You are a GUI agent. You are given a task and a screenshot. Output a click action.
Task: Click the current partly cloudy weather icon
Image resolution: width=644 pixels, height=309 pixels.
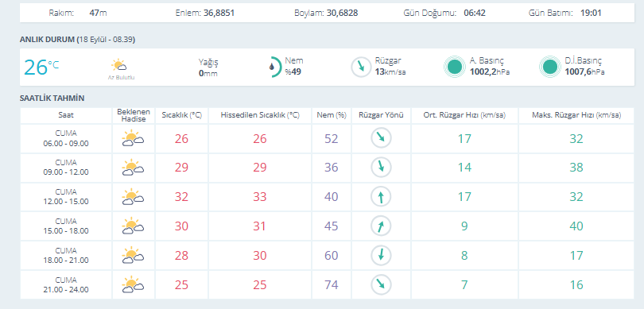(x=118, y=65)
